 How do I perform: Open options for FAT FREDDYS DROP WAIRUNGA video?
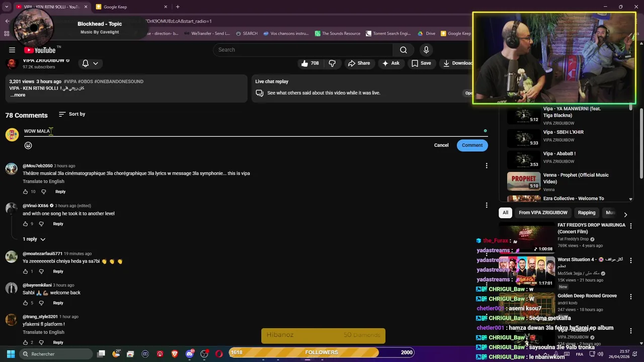pyautogui.click(x=631, y=226)
